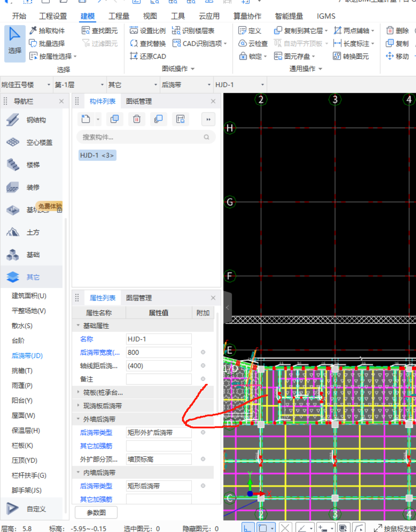Click 复制 copy tool in ribbon
The width and height of the screenshot is (416, 532).
coord(397,43)
